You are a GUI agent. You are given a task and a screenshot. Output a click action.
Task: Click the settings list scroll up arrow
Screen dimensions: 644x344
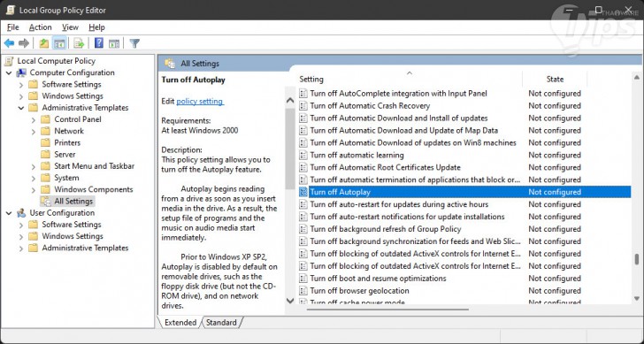coord(637,77)
